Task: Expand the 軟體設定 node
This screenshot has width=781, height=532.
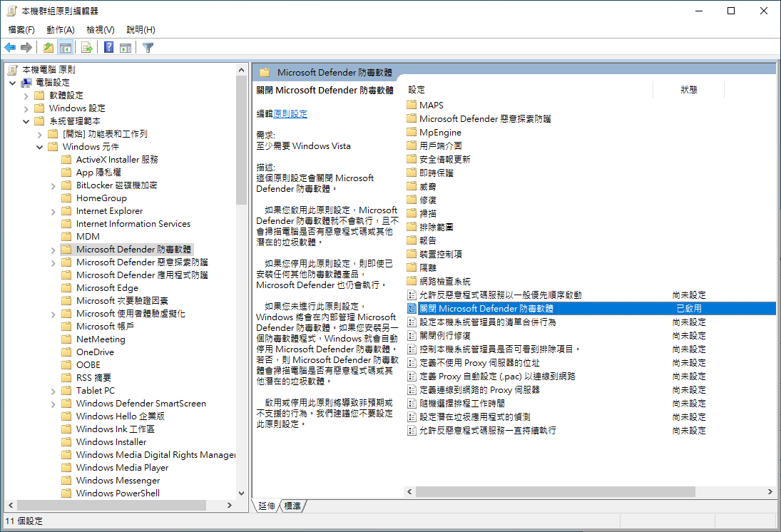Action: [26, 96]
